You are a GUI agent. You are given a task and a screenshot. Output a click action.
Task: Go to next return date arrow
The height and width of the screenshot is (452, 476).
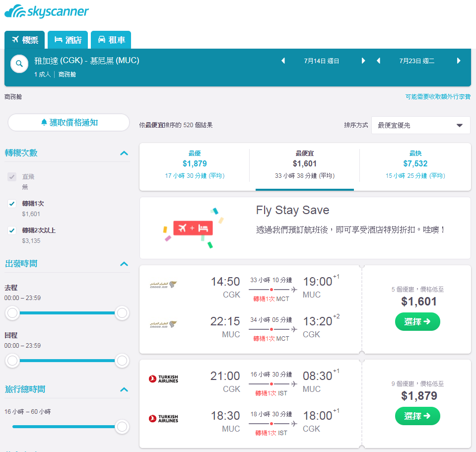(x=459, y=61)
